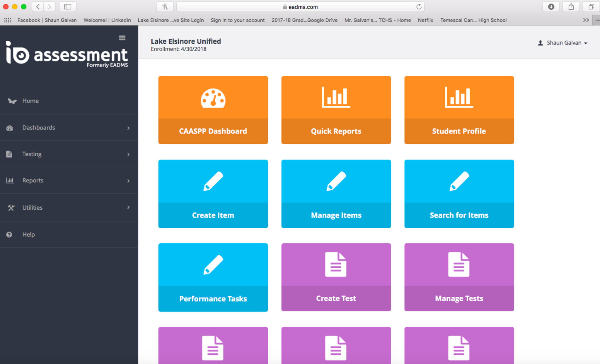600x364 pixels.
Task: Click the Create Item pencil icon
Action: tap(213, 181)
